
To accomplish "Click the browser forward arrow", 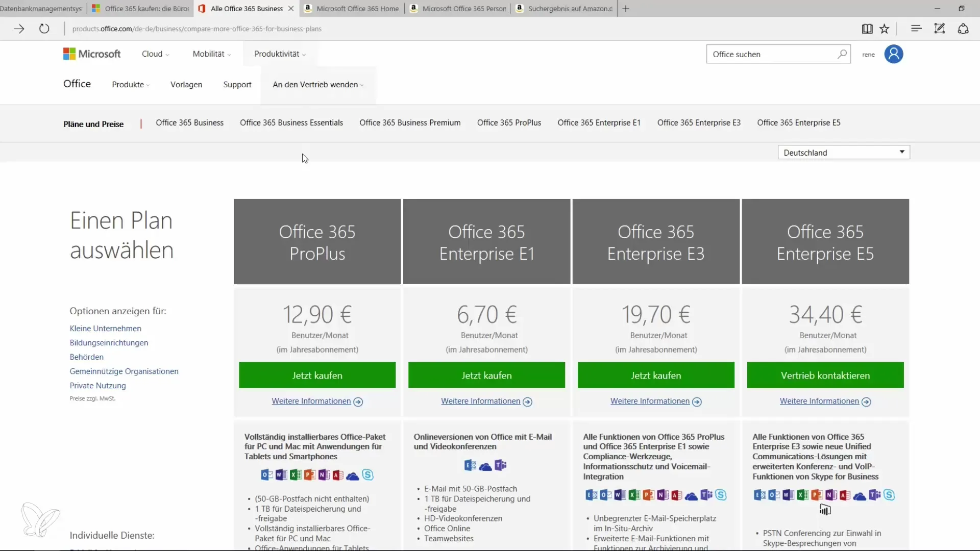I will coord(19,29).
